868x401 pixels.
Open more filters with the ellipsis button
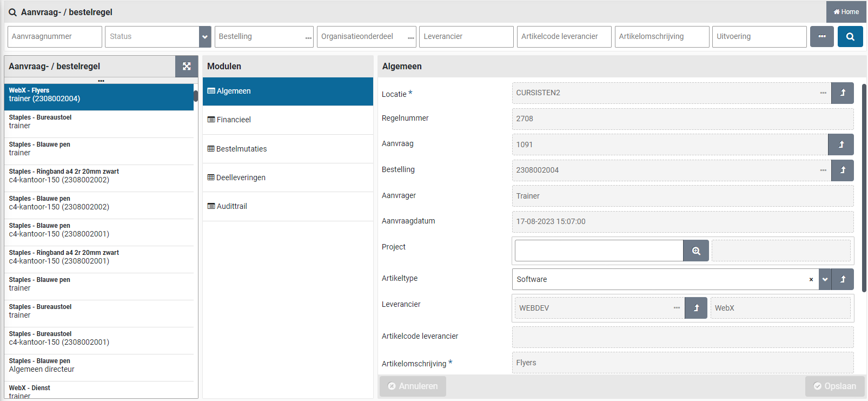[x=821, y=37]
